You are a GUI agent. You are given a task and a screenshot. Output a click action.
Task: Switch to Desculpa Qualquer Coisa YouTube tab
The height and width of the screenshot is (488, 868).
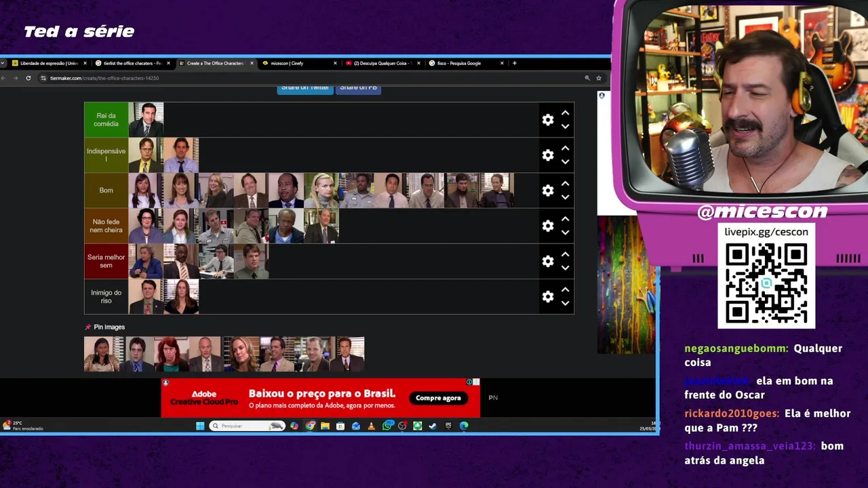382,63
